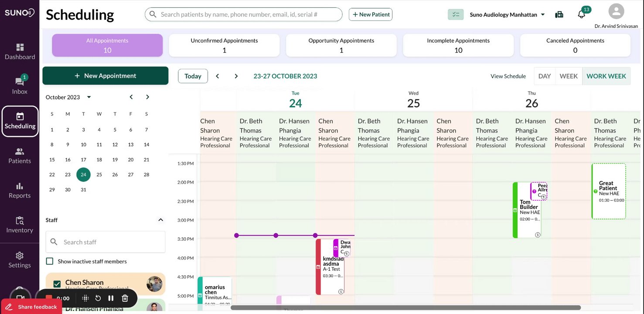644x314 pixels.
Task: Open the Inbox from the sidebar
Action: (20, 85)
